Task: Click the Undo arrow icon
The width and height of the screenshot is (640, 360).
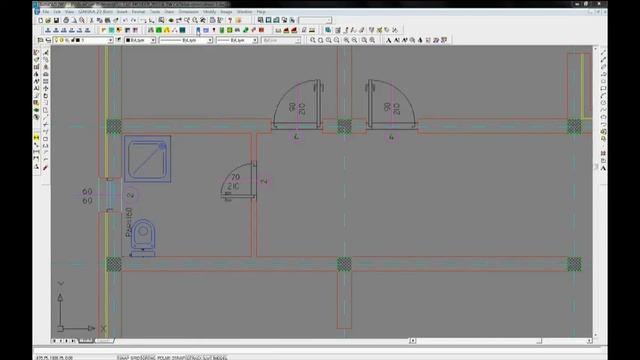Action: tap(125, 20)
